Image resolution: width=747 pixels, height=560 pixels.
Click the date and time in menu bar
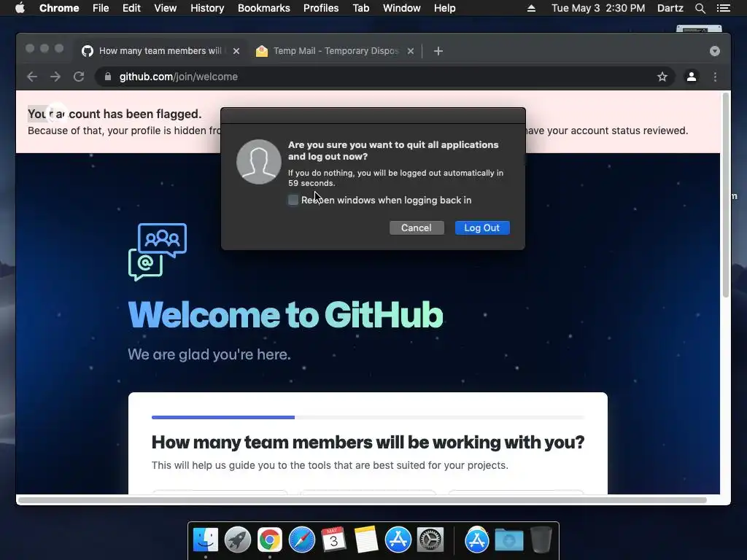point(598,8)
